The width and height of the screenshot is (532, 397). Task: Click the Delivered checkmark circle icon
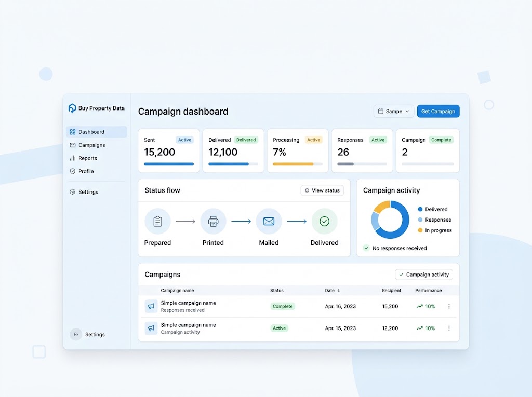click(x=324, y=222)
